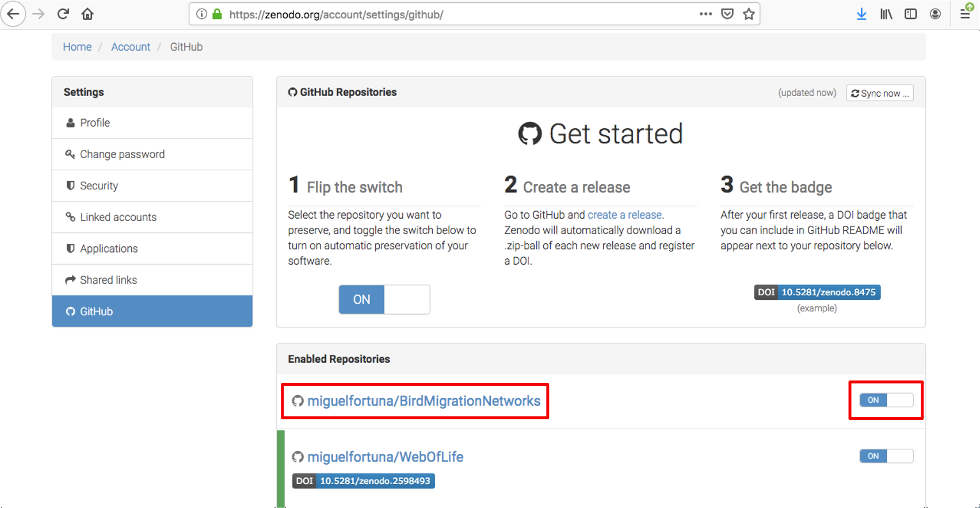Screen dimensions: 980x508
Task: Open the downloads arrow icon
Action: pos(861,14)
